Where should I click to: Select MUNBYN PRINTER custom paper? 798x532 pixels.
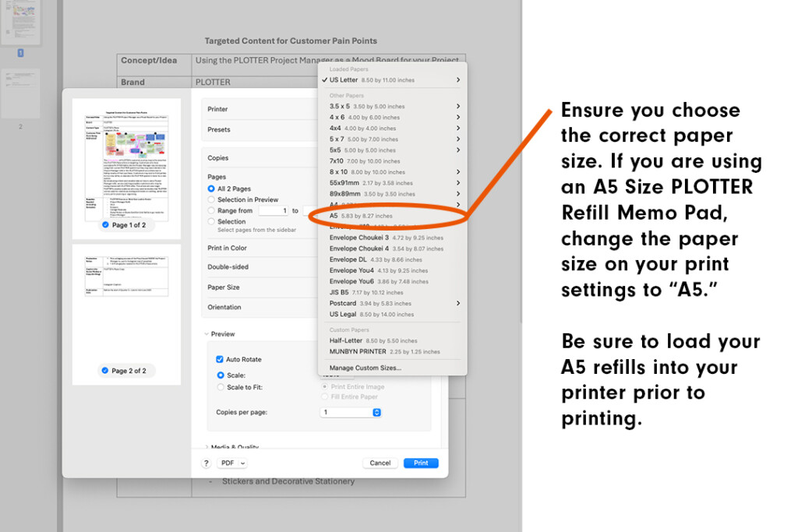point(392,351)
